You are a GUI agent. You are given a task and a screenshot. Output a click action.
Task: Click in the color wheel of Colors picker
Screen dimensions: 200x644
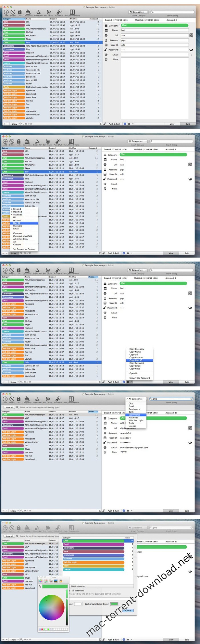tap(51, 607)
